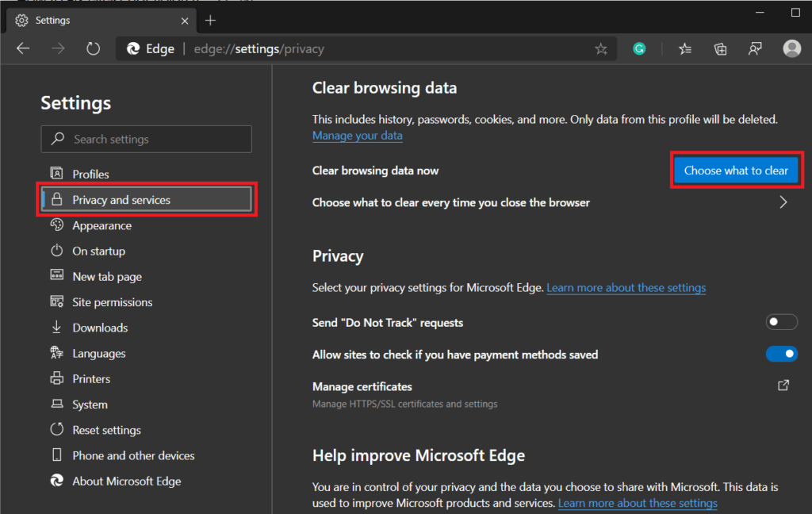The width and height of the screenshot is (812, 514).
Task: Click the Choose what to clear button
Action: point(736,171)
